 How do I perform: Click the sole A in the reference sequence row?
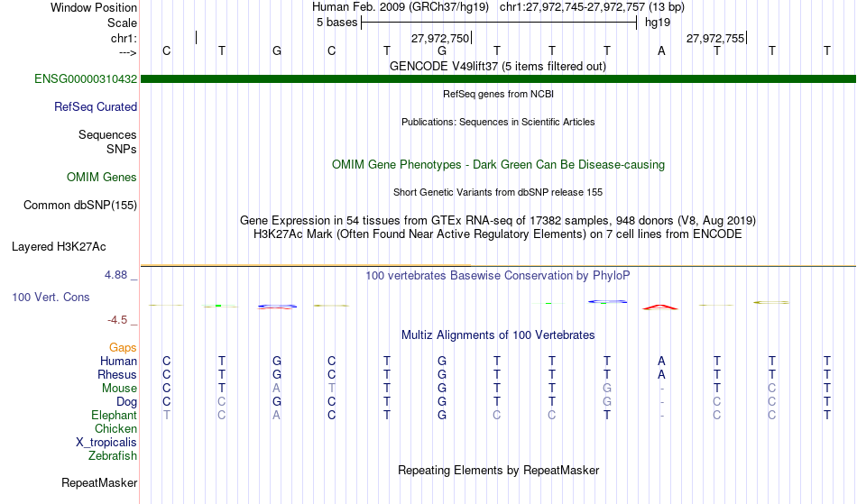point(661,51)
